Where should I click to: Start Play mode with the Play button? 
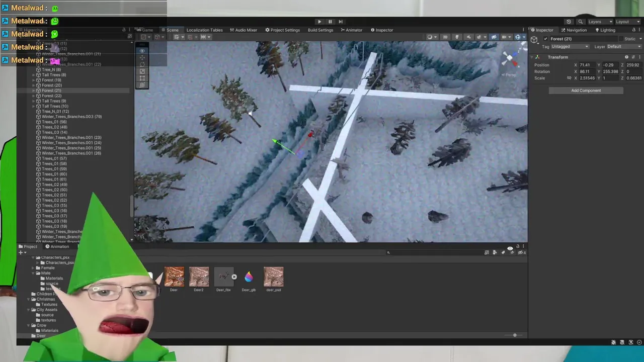click(319, 22)
